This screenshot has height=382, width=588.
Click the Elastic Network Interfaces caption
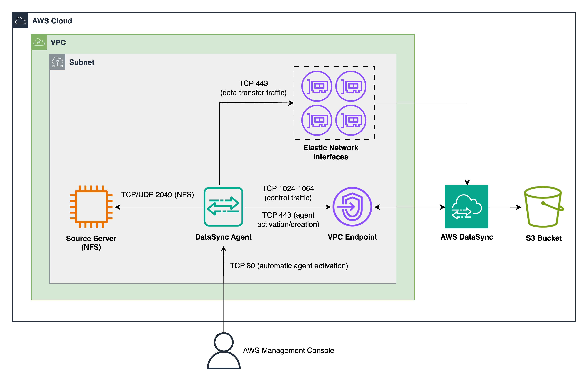click(x=331, y=152)
